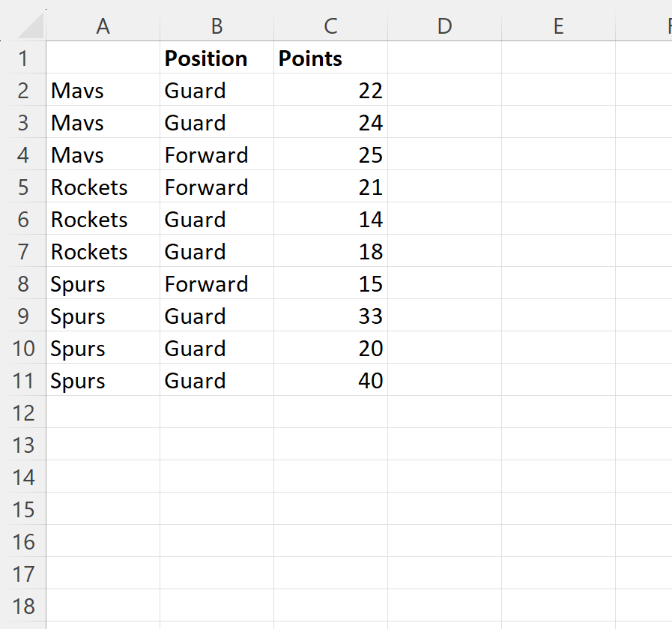Screen dimensions: 672x629
Task: Select the Mavs cell in row 2
Action: pos(103,90)
